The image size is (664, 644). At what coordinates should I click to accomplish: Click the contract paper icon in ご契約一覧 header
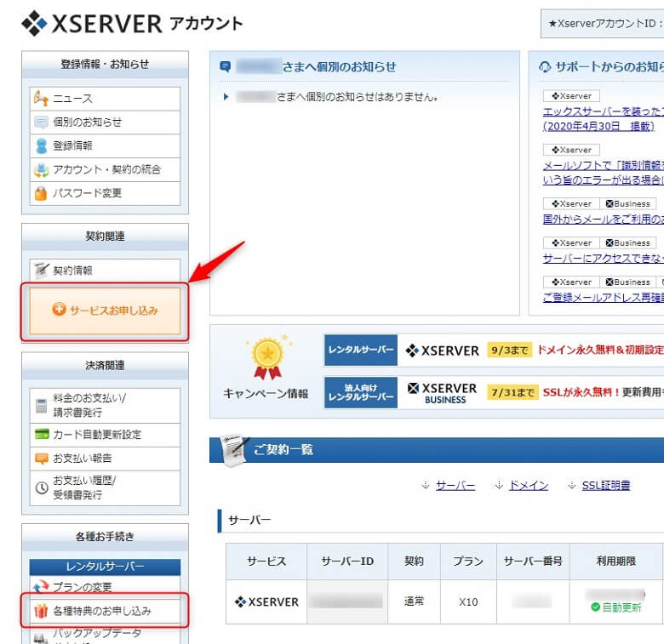coord(235,450)
